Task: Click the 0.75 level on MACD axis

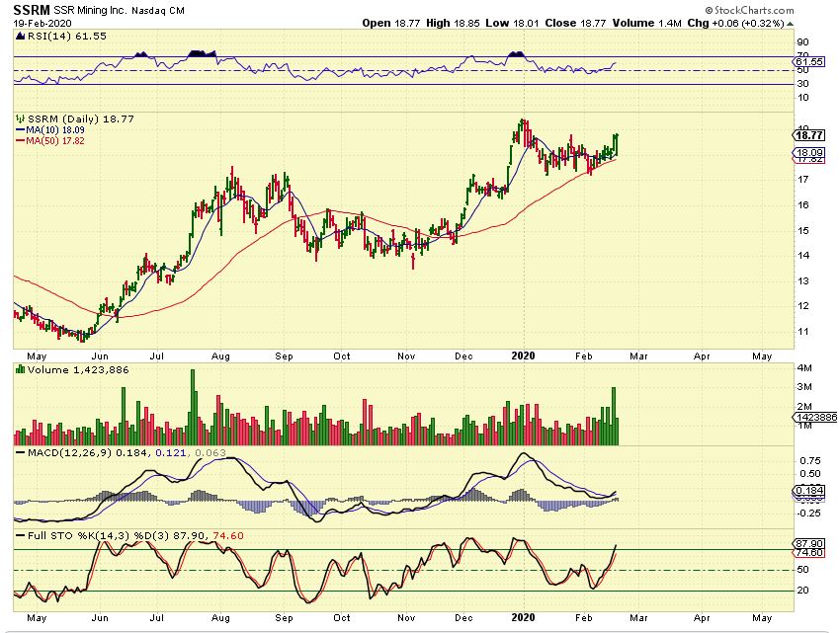Action: 810,460
